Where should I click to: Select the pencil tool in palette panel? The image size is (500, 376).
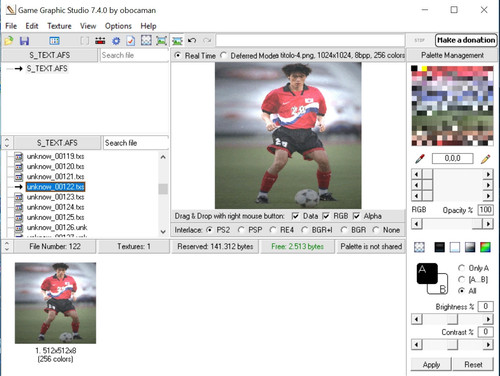486,159
